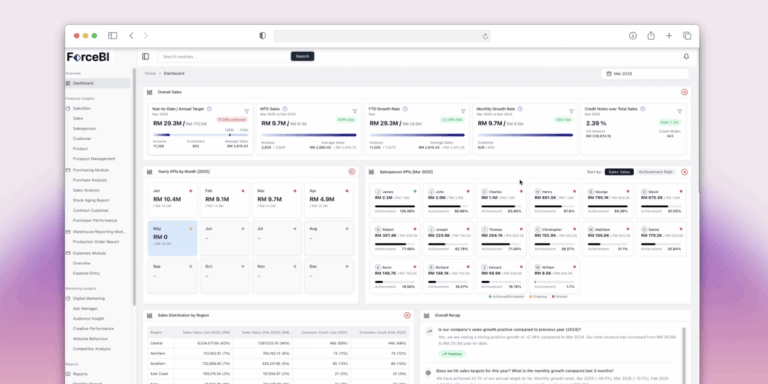Viewport: 768px width, 384px height.
Task: Click the browser reload icon in address bar
Action: (x=485, y=36)
